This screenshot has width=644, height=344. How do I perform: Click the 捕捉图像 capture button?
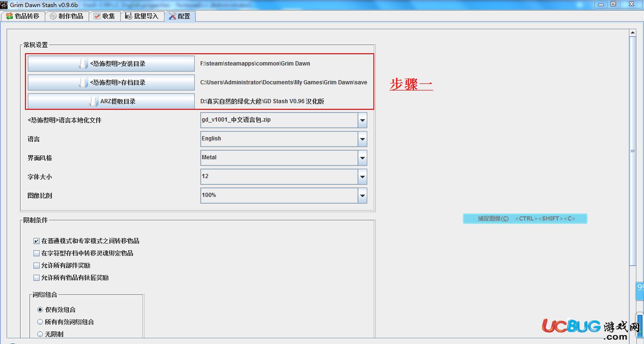[x=525, y=219]
